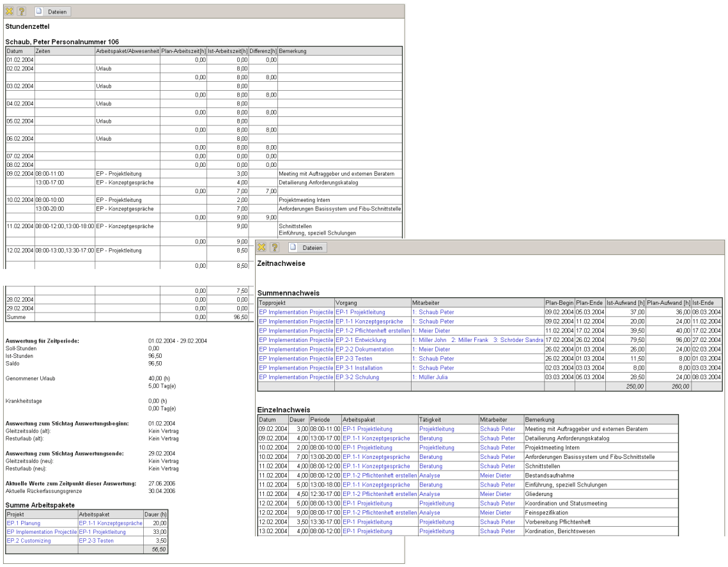
Task: Open the EP.1 Planung project link
Action: pyautogui.click(x=23, y=523)
